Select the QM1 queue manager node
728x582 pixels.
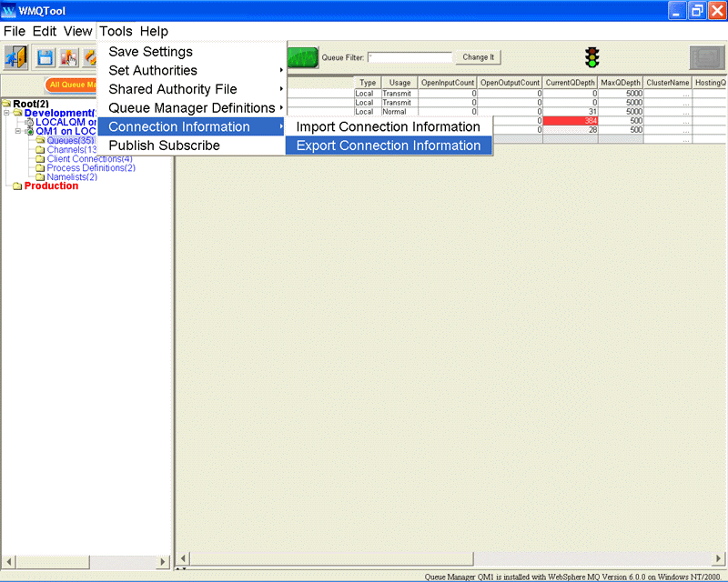tap(66, 131)
